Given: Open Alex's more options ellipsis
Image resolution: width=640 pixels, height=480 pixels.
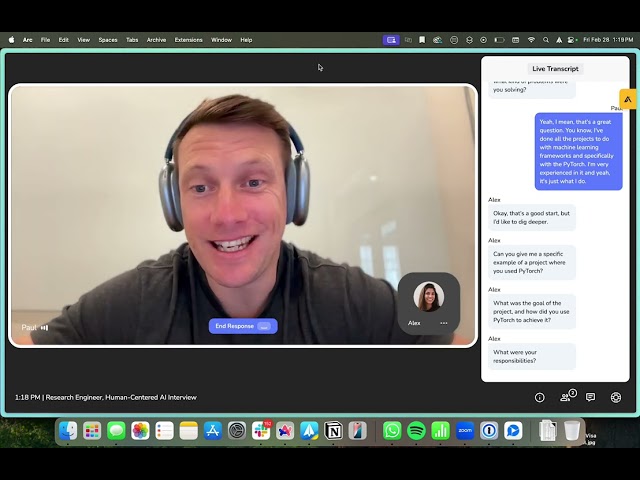Looking at the screenshot, I should coord(444,323).
